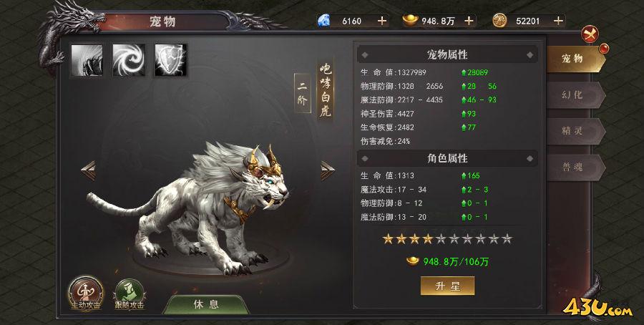The height and width of the screenshot is (325, 644).
Task: Select the claw slash pet skill icon
Action: pyautogui.click(x=87, y=60)
